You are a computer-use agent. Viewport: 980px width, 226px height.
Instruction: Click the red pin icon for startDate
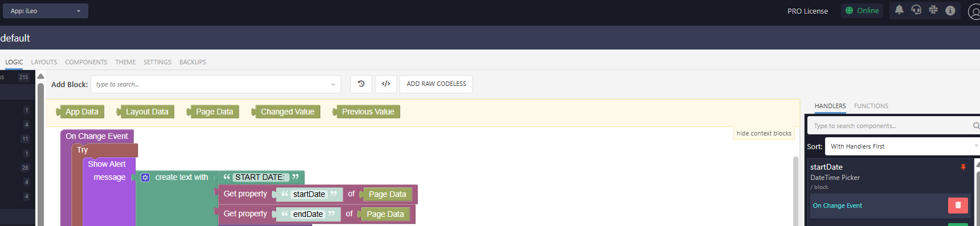click(963, 167)
